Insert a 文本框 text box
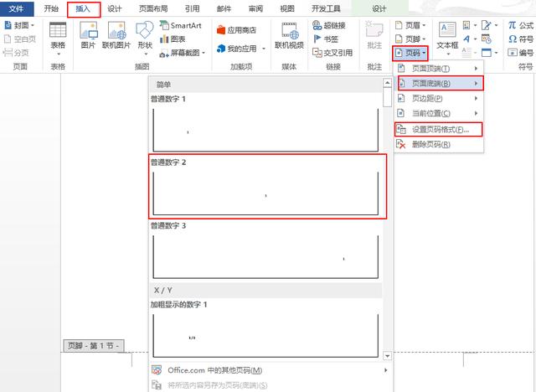The image size is (536, 392). tap(447, 39)
